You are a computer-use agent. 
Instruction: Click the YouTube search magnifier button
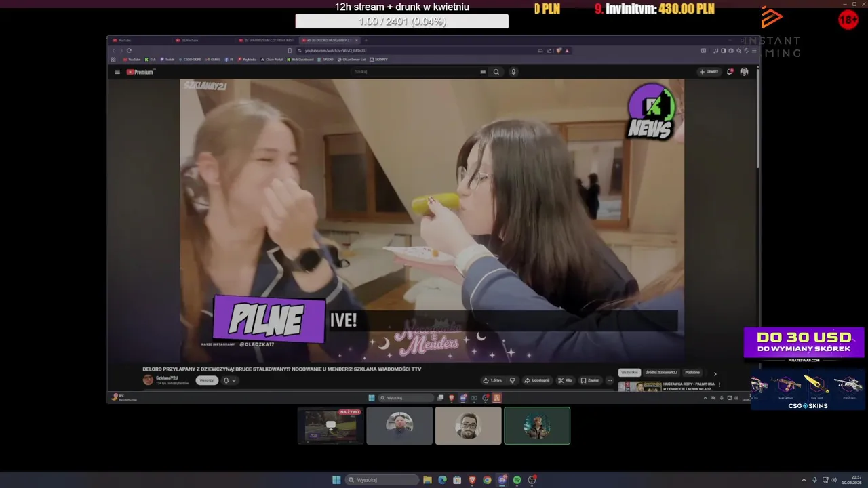tap(496, 72)
